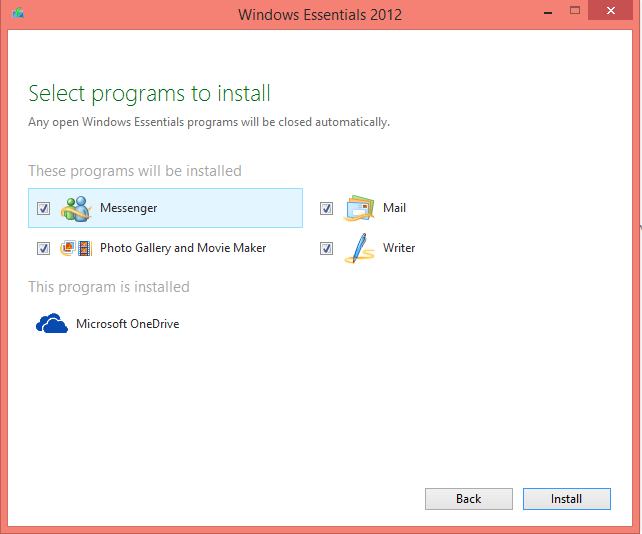Uncheck the Writer checkbox
642x534 pixels.
coord(326,248)
